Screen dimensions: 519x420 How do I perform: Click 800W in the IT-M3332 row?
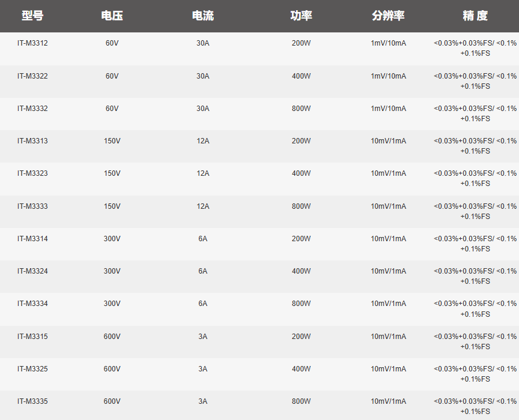[x=301, y=109]
